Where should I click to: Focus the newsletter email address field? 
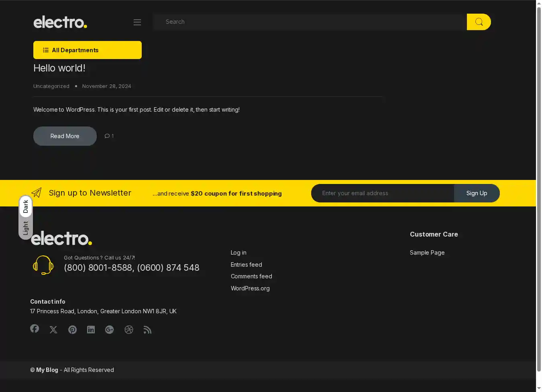[x=382, y=193]
